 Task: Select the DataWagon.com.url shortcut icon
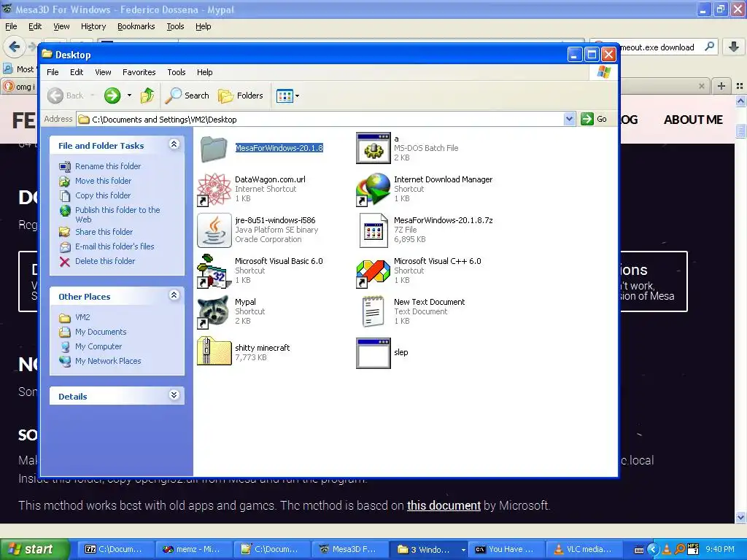click(214, 189)
